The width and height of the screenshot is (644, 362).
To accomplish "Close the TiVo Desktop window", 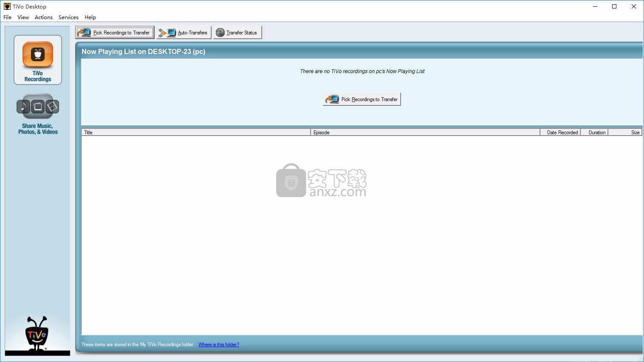I will click(x=634, y=6).
